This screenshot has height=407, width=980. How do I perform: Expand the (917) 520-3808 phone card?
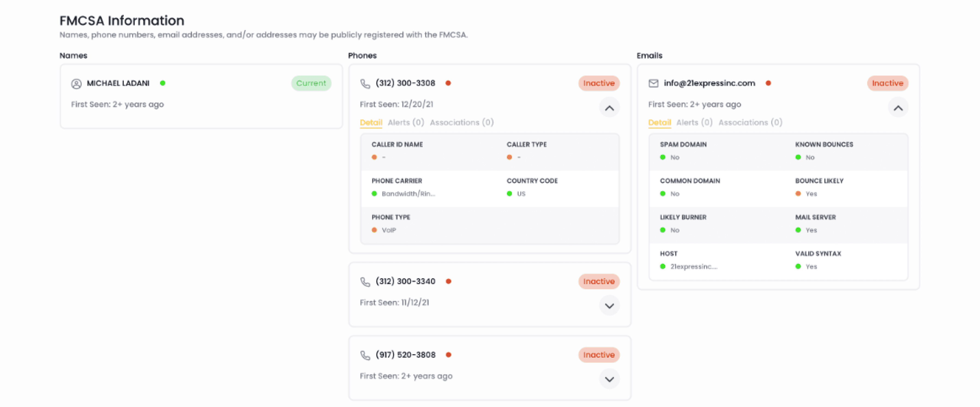coord(609,379)
